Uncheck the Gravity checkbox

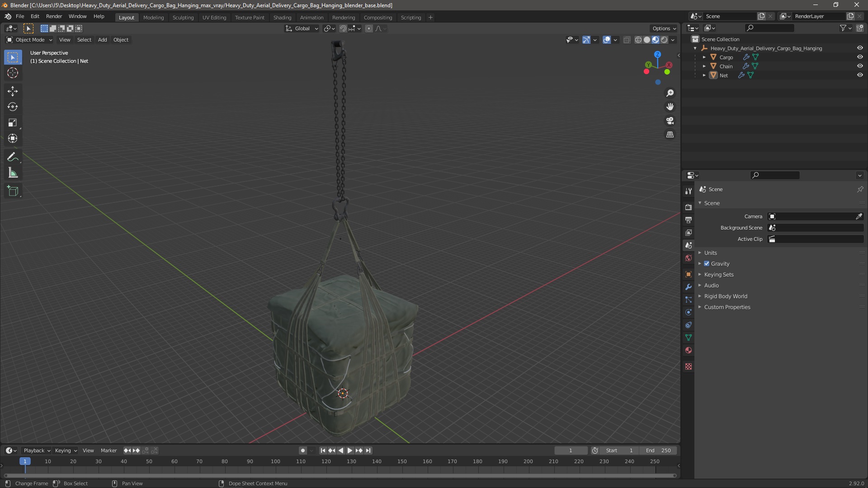point(707,263)
